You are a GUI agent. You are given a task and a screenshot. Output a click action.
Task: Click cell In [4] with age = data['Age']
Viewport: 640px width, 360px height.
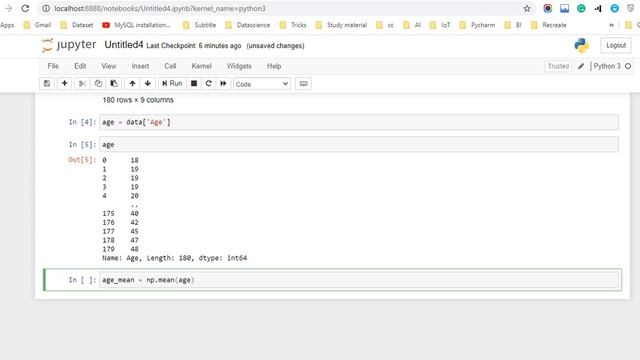(x=359, y=122)
